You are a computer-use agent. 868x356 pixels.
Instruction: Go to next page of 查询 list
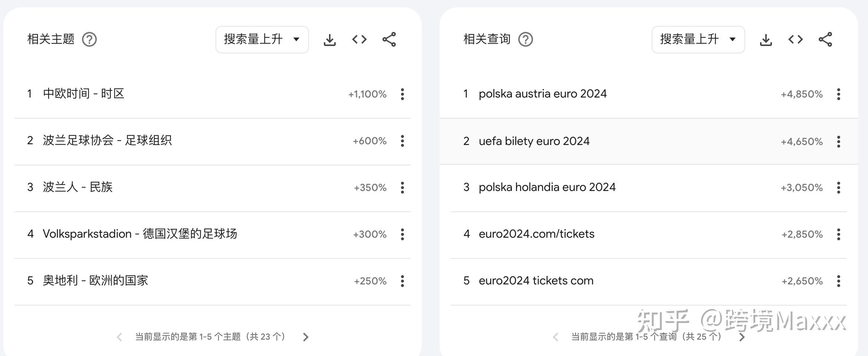point(742,337)
